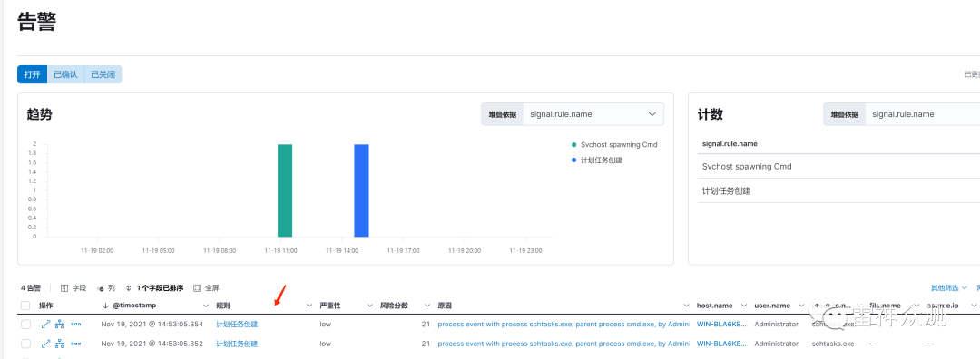Click schtasks.exe cell in 14:53:05.352 row
This screenshot has width=980, height=359.
pos(832,344)
